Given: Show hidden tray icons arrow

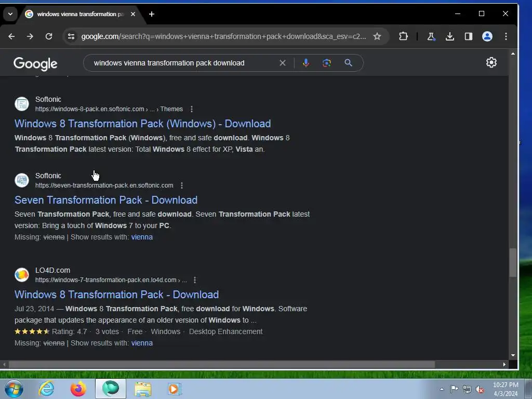Looking at the screenshot, I should pyautogui.click(x=442, y=389).
